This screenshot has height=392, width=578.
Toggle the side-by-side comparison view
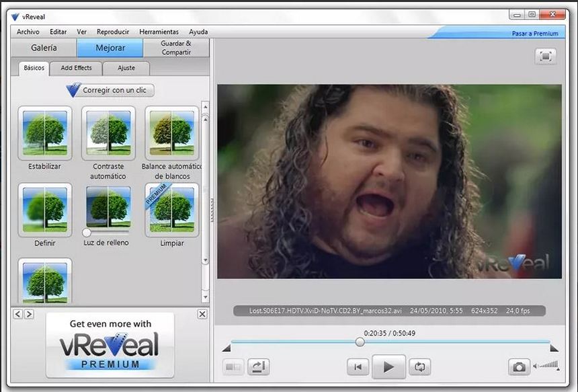coord(233,367)
